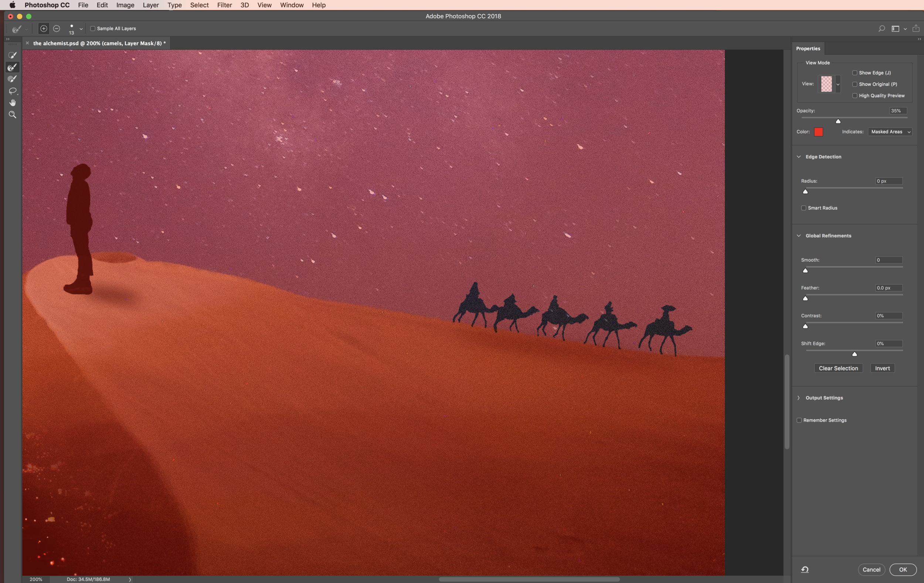Select the Lasso tool
924x583 pixels.
coord(12,91)
